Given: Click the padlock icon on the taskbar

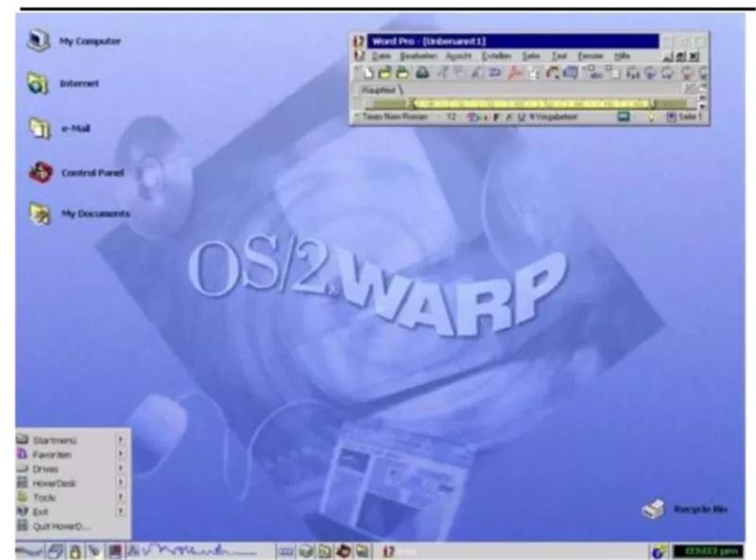Looking at the screenshot, I should point(75,552).
